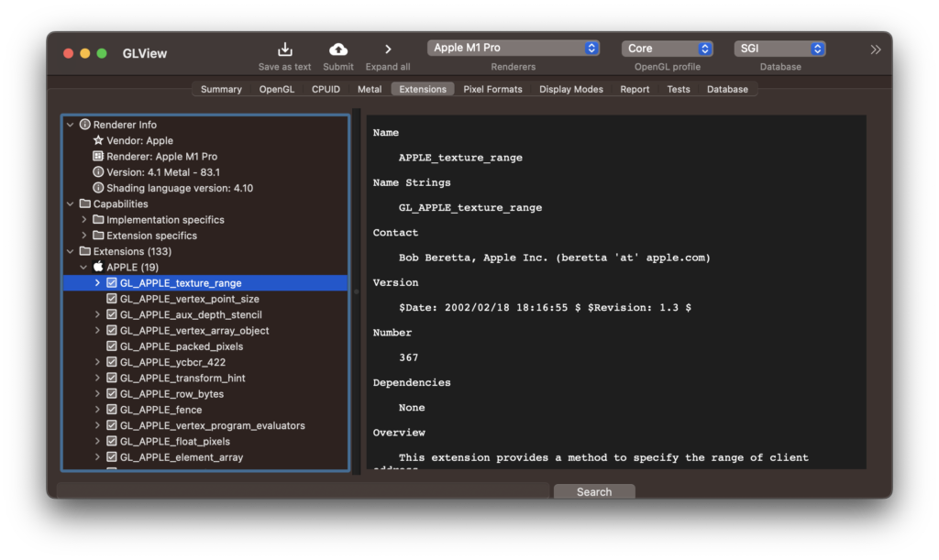Collapse the Extensions (133) node
The width and height of the screenshot is (939, 560).
[x=71, y=251]
